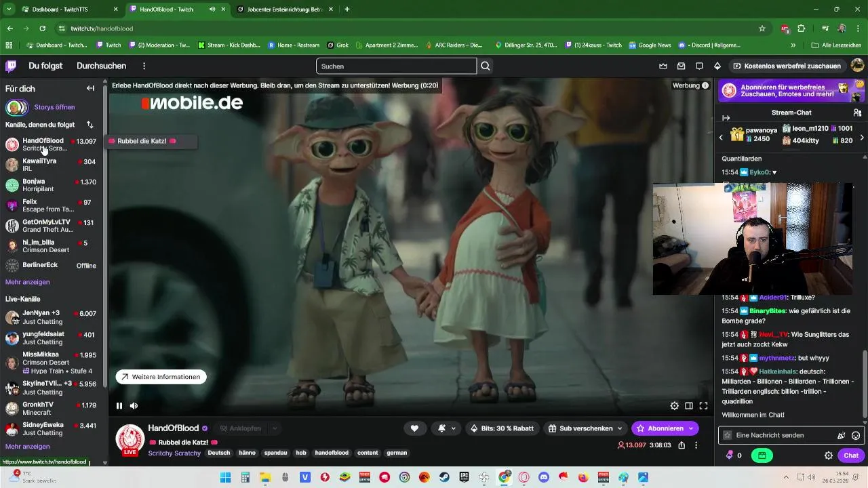The width and height of the screenshot is (868, 488).
Task: Mute the player volume icon
Action: [134, 406]
